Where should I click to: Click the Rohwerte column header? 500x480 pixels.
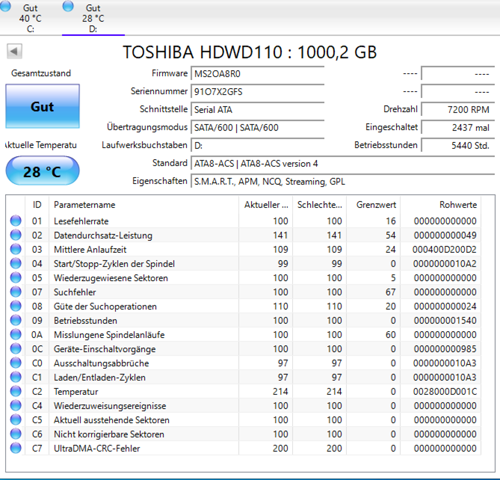(441, 205)
